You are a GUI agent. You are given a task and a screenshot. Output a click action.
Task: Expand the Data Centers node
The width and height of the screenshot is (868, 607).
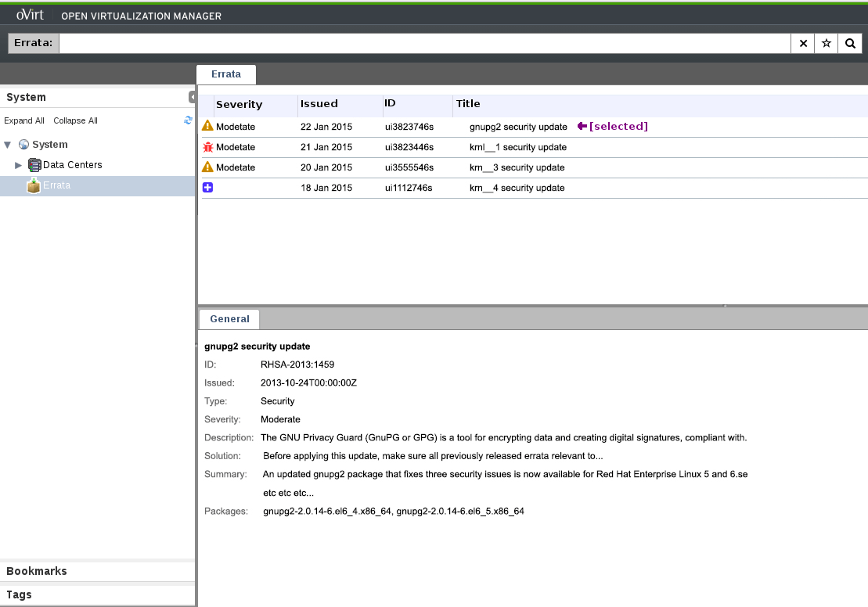coord(20,165)
